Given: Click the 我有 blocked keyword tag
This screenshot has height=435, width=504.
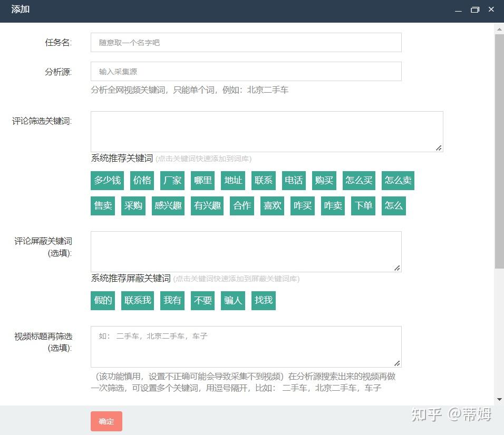Looking at the screenshot, I should coord(172,301).
